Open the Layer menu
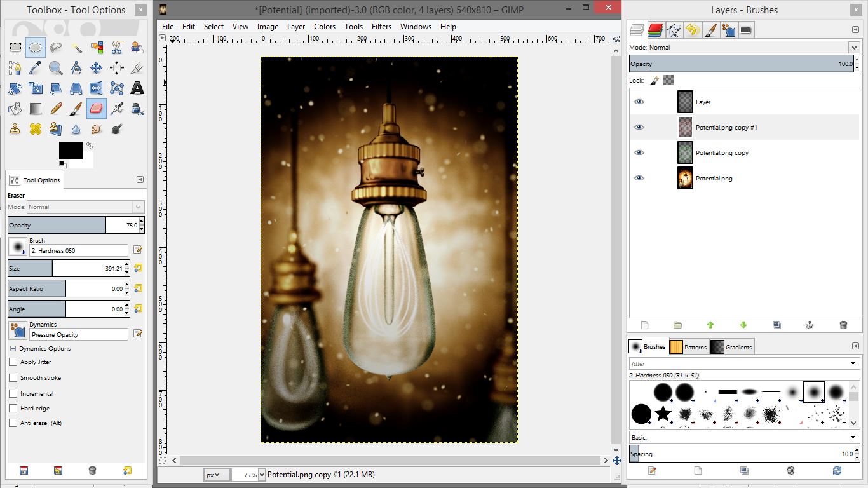Screen dimensions: 868x488 (296, 27)
